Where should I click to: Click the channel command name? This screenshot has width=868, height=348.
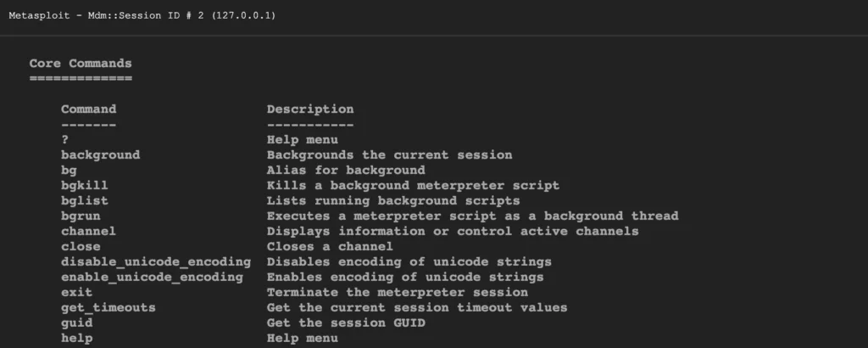point(88,232)
